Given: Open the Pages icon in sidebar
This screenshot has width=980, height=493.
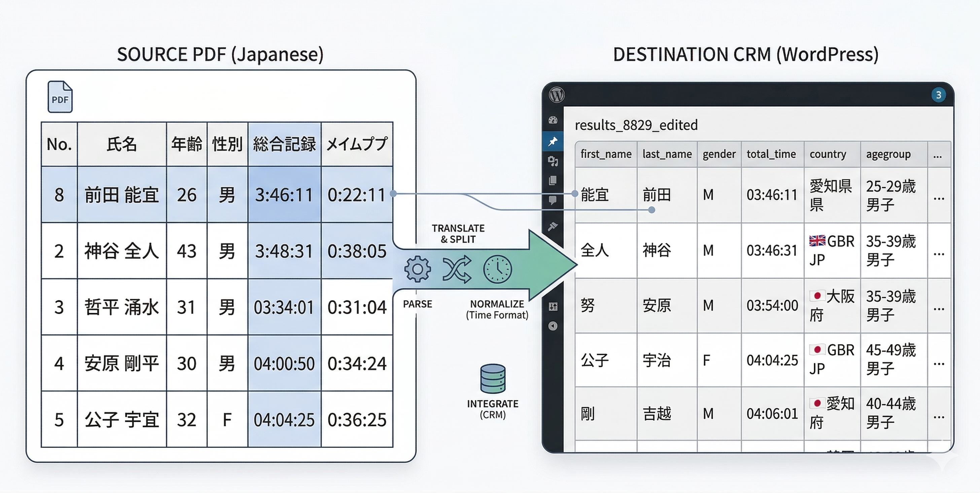Looking at the screenshot, I should [553, 180].
